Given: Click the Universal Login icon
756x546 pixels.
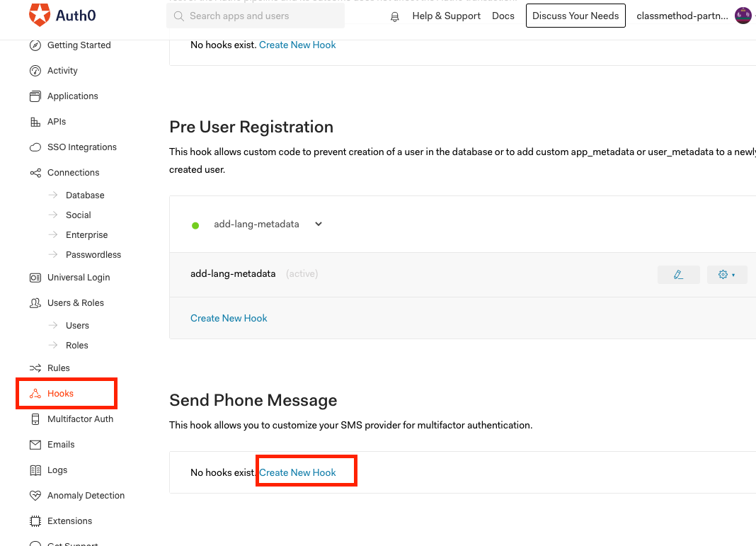Looking at the screenshot, I should [x=35, y=278].
